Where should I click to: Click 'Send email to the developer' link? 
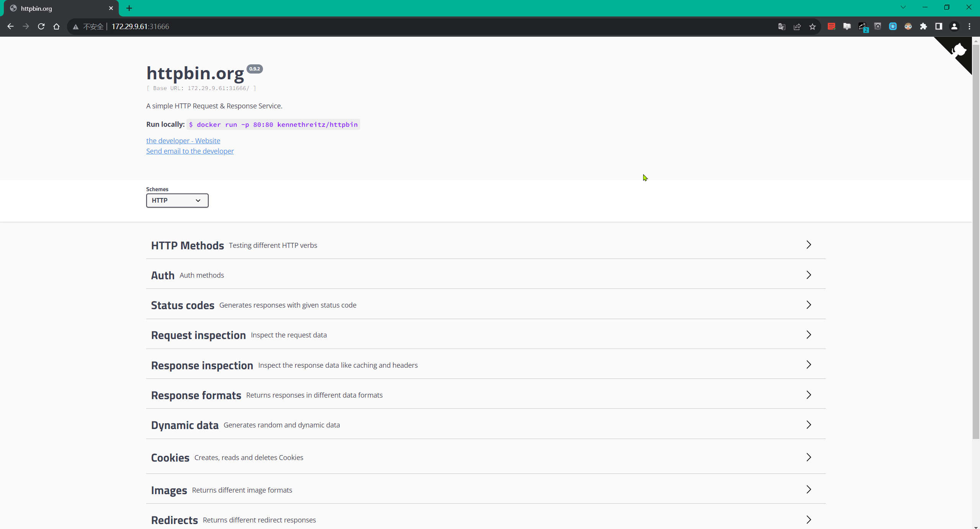[190, 151]
